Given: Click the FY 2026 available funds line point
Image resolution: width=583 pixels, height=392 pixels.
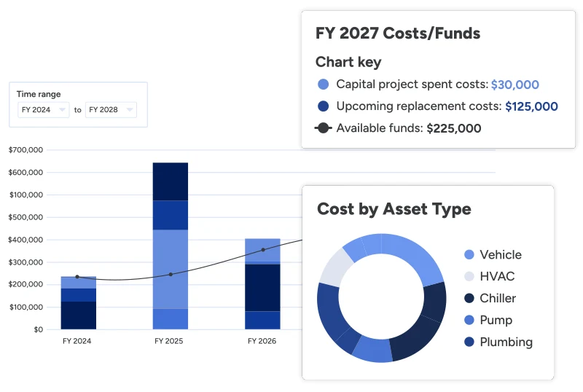Looking at the screenshot, I should click(x=263, y=250).
